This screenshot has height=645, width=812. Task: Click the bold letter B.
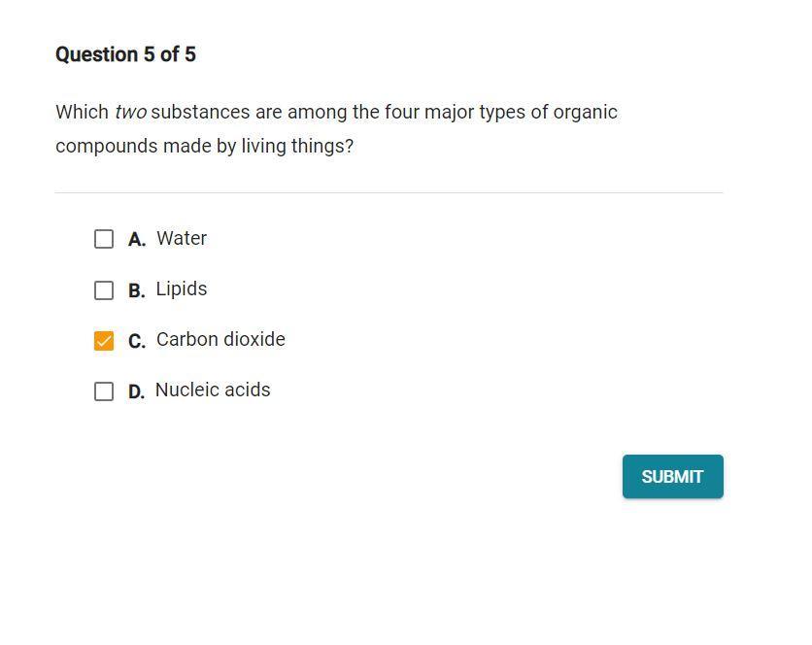(x=137, y=290)
